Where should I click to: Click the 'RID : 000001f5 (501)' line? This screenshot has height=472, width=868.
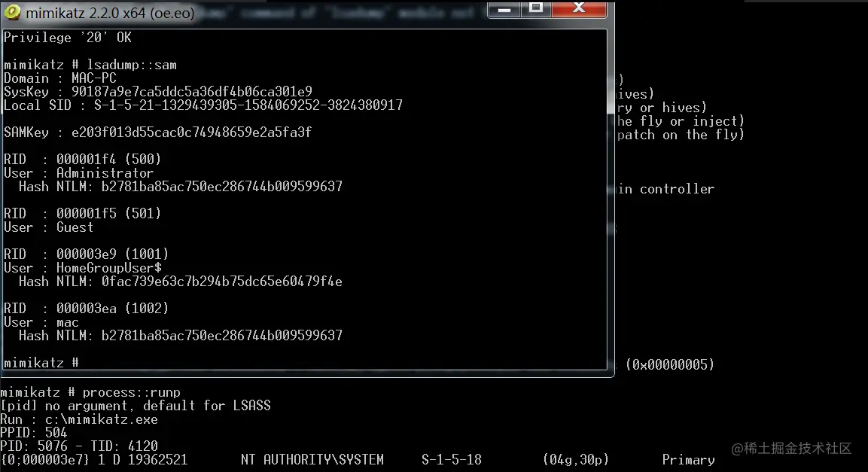pos(83,214)
